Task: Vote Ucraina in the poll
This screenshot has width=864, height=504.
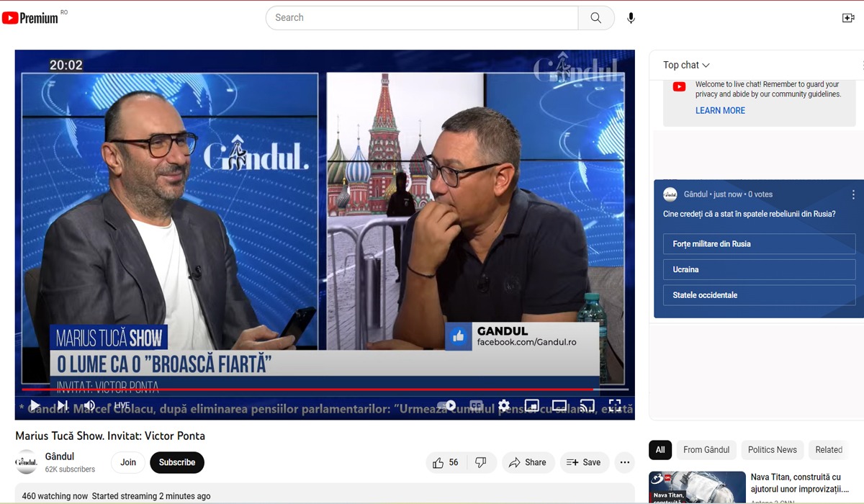Action: click(x=759, y=269)
